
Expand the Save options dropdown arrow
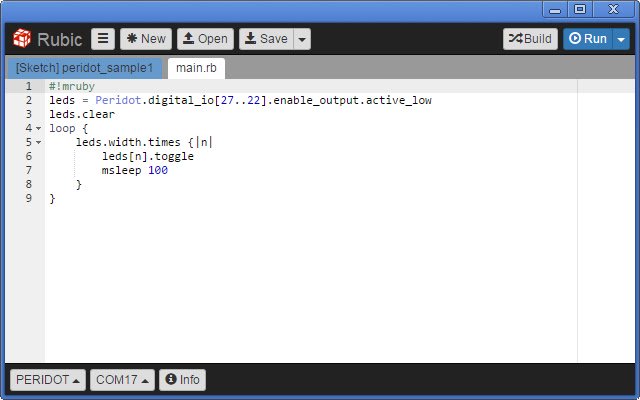302,39
